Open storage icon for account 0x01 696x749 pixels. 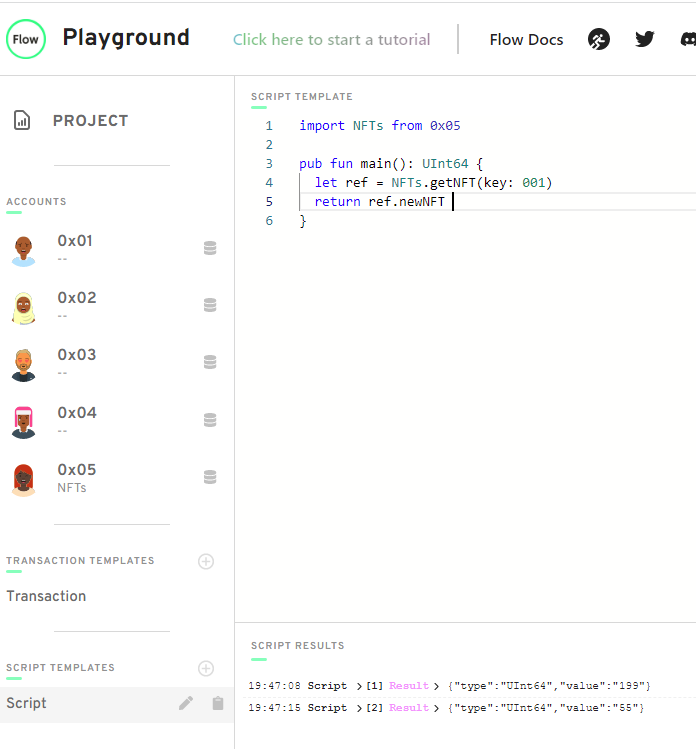coord(210,248)
